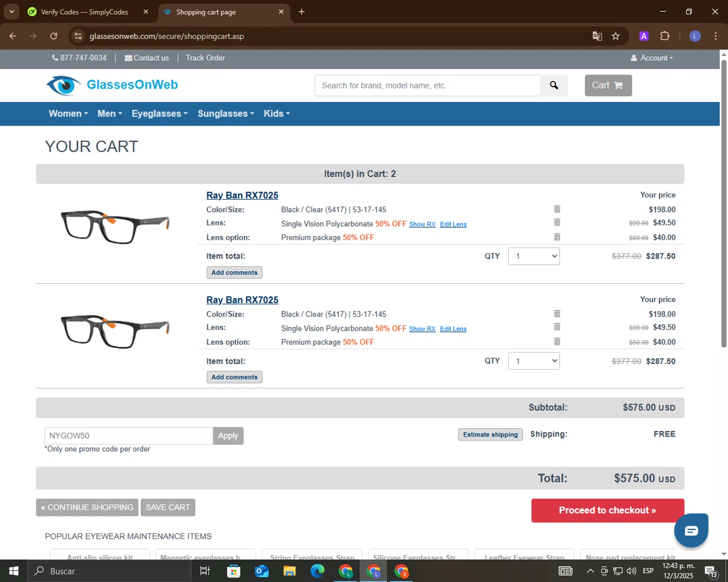The image size is (728, 582).
Task: Remove lens line from second Ray Ban item
Action: (557, 327)
